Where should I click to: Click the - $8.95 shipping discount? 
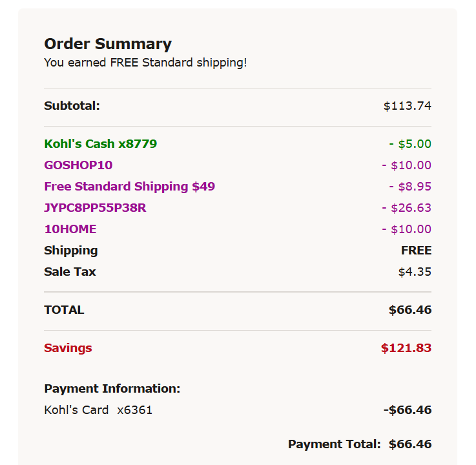tap(410, 187)
